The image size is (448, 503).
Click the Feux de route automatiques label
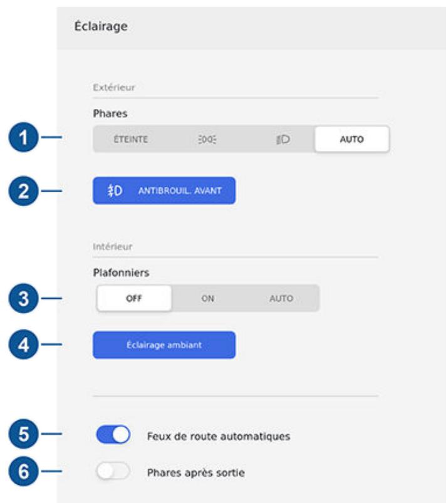[219, 436]
